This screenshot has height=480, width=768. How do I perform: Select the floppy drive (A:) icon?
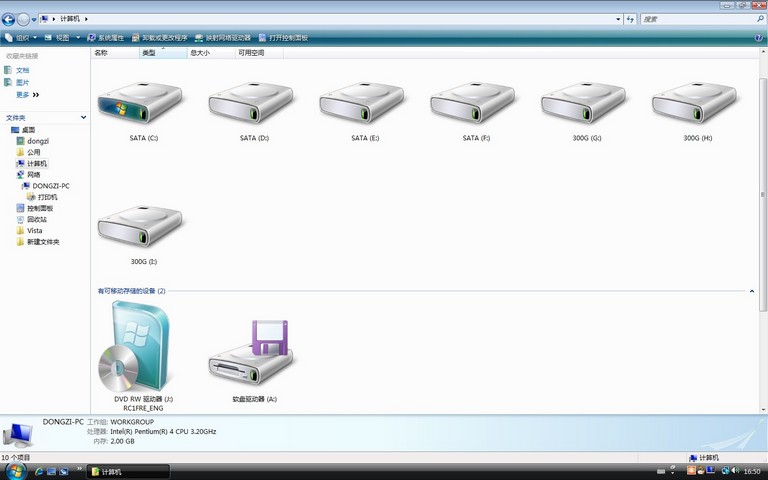(251, 353)
